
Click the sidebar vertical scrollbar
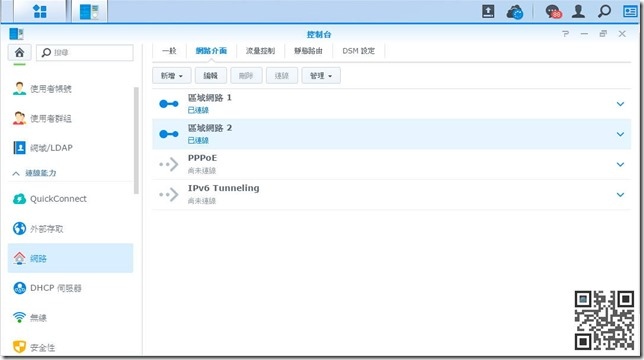(136, 140)
